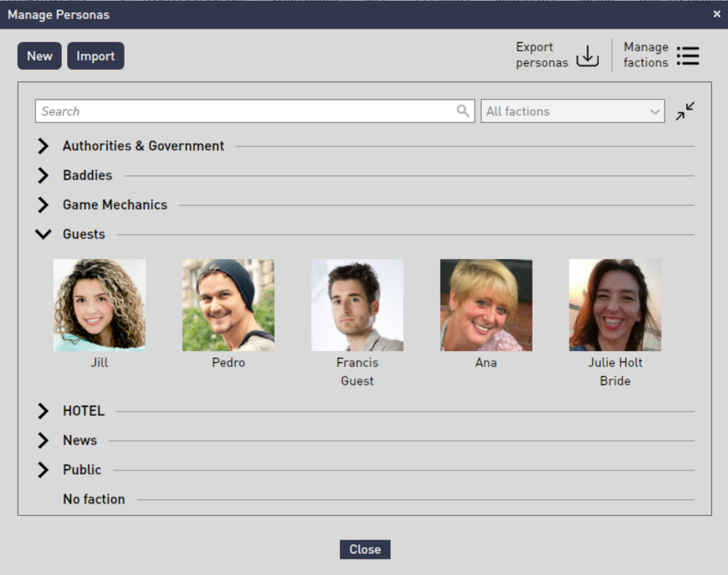Viewport: 728px width, 575px height.
Task: Close the Manage Personas dialog with X
Action: point(717,14)
